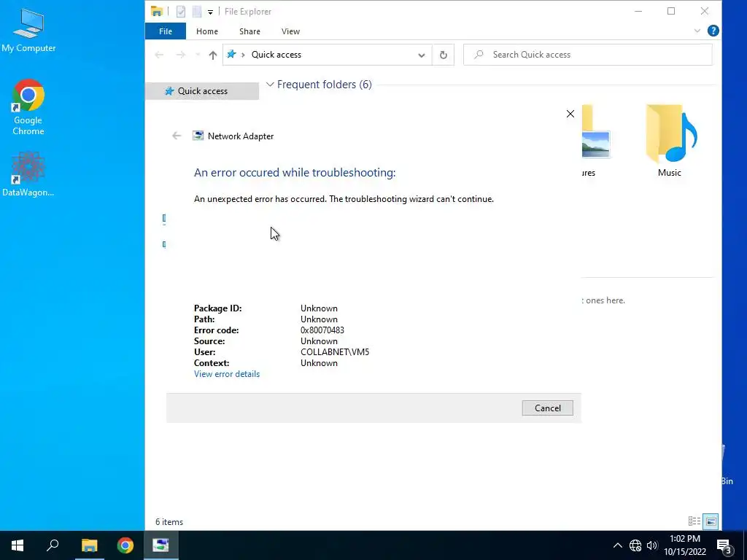Go up one folder level arrow
The image size is (747, 560).
click(x=212, y=55)
